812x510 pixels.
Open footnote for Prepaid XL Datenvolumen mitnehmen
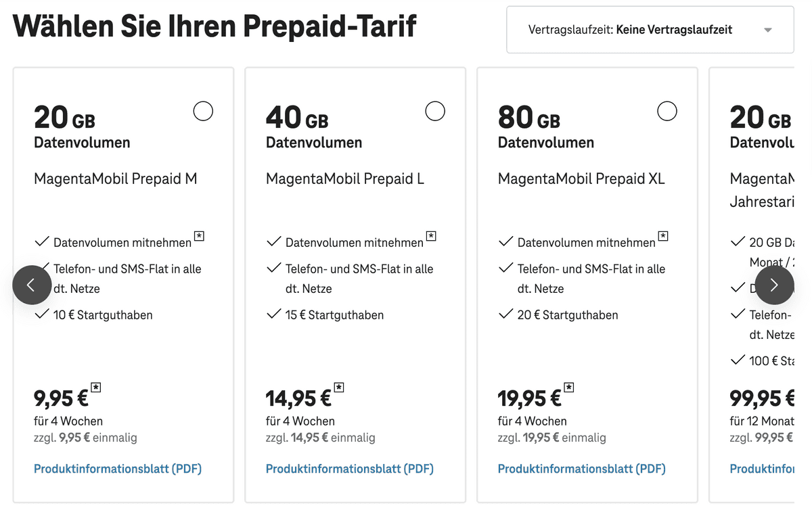tap(663, 236)
